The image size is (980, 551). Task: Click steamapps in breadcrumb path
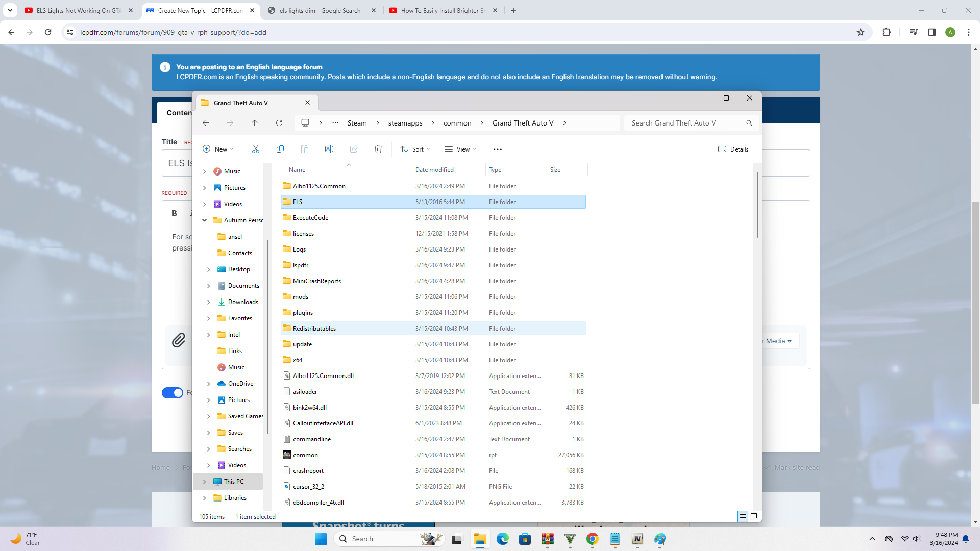click(405, 123)
